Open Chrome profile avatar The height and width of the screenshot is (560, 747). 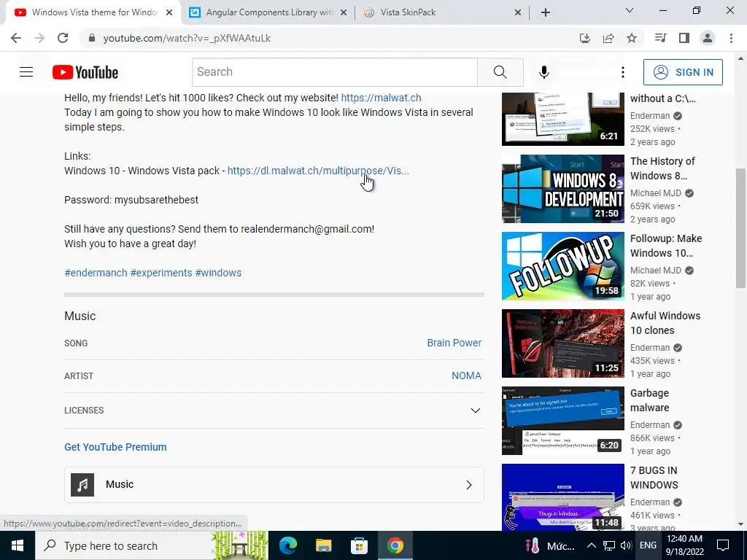point(708,38)
